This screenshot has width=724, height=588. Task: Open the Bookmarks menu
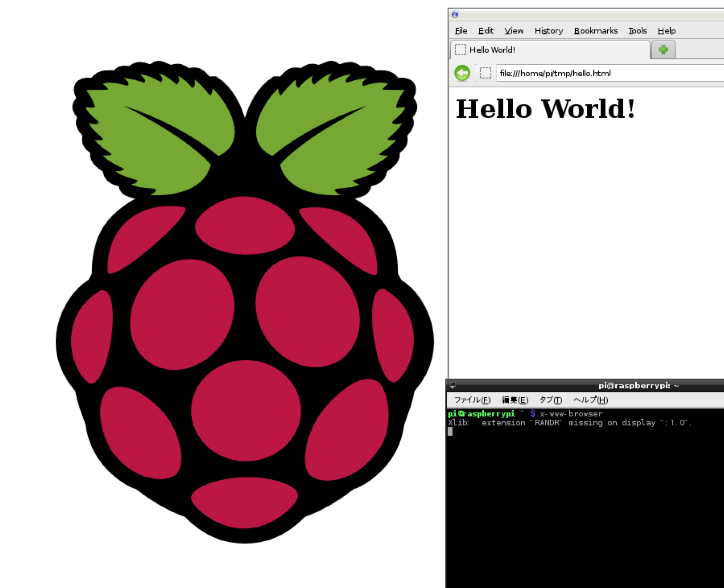[596, 31]
